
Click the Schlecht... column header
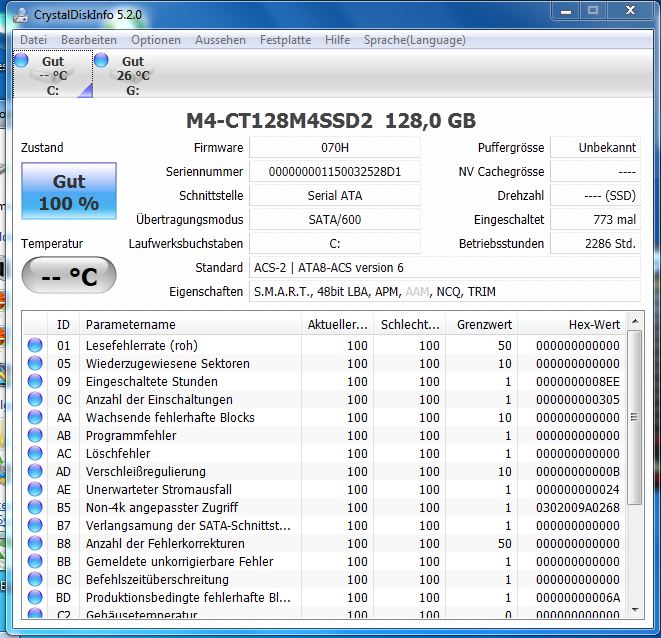tap(409, 324)
